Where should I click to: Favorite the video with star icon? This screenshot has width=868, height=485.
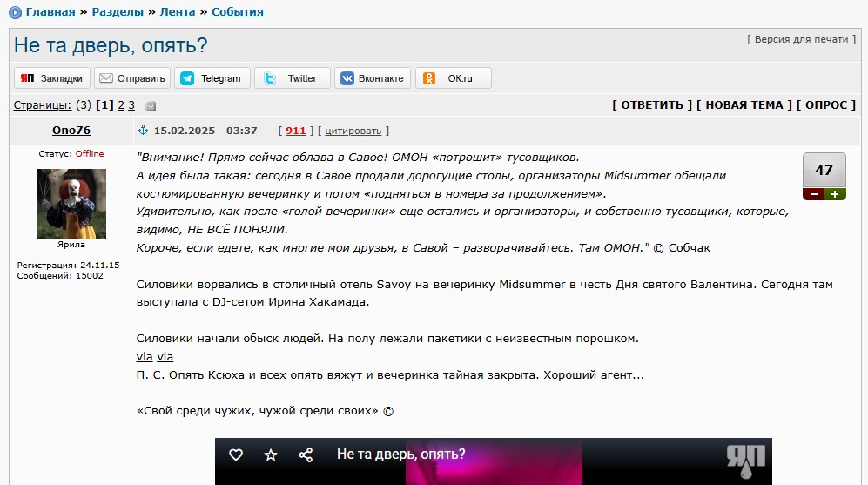[271, 455]
